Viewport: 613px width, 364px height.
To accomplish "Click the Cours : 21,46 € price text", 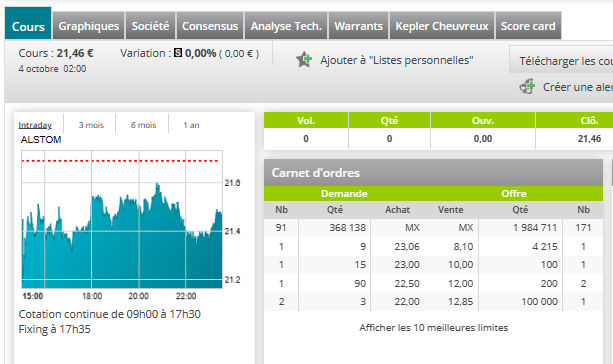I will tap(56, 53).
